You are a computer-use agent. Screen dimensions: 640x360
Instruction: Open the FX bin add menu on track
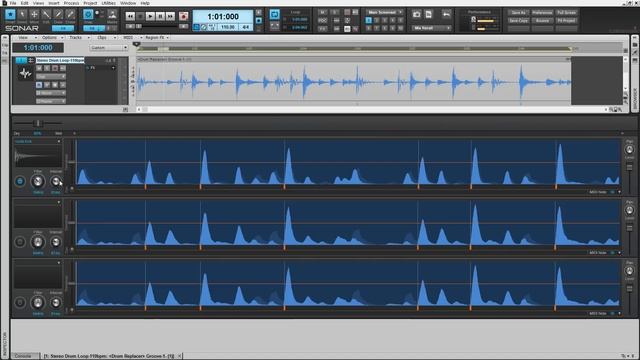[113, 68]
